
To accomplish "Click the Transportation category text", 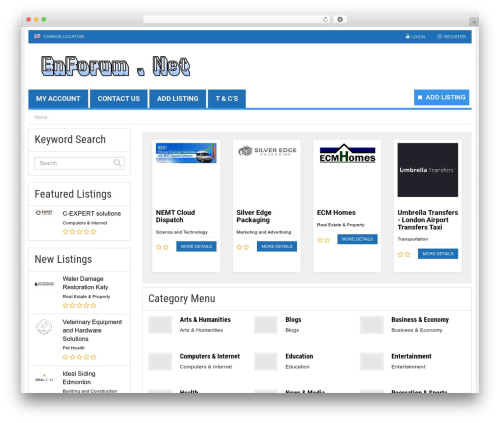I will (413, 239).
